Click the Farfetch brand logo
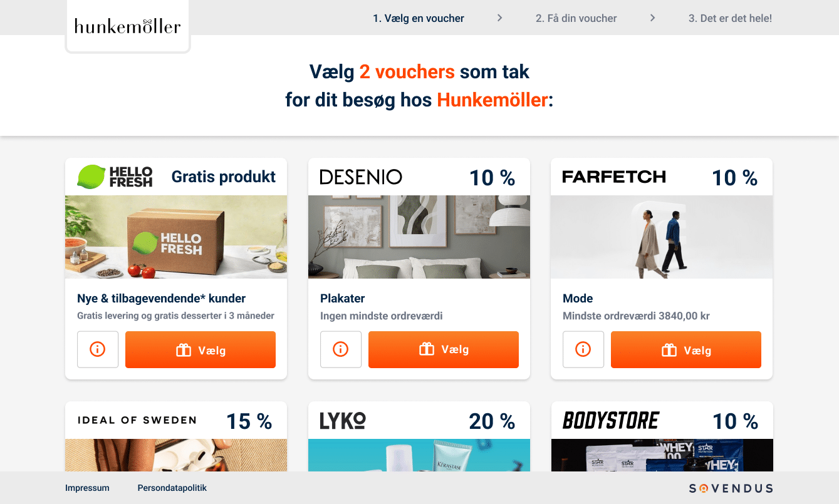 tap(614, 177)
